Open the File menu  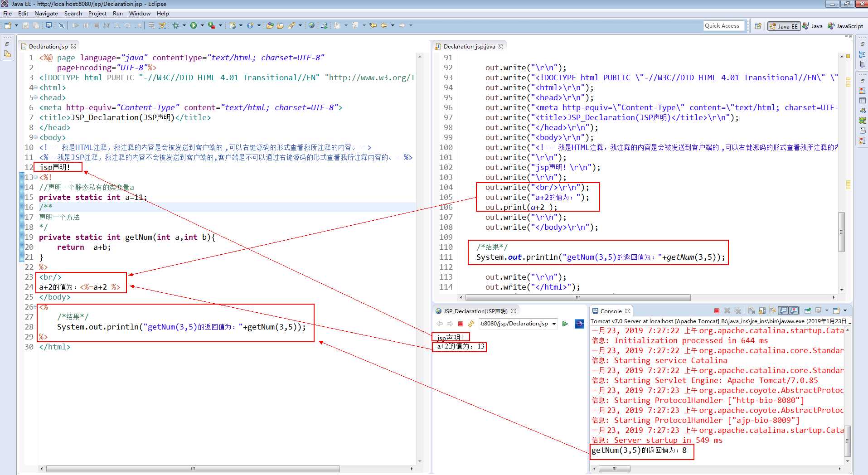(x=7, y=14)
